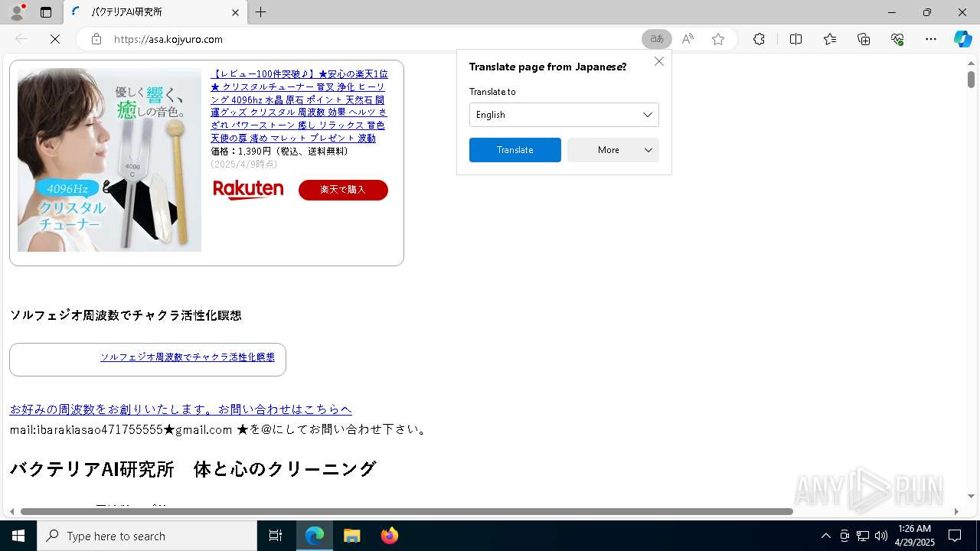The height and width of the screenshot is (551, 980).
Task: Open the Collections icon
Action: point(864,39)
